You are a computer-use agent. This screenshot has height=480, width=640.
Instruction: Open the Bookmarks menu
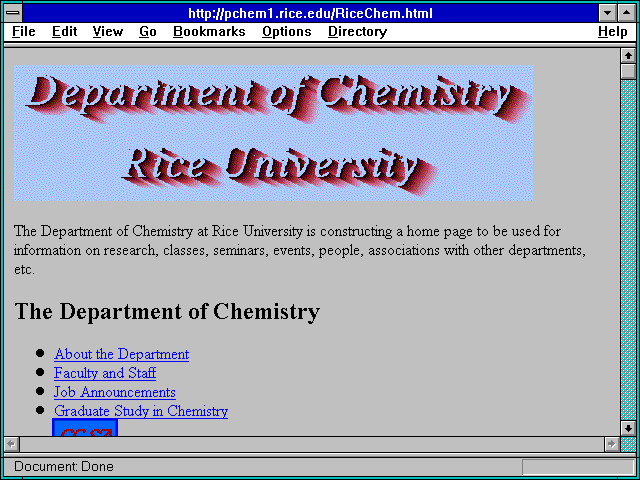click(x=209, y=32)
